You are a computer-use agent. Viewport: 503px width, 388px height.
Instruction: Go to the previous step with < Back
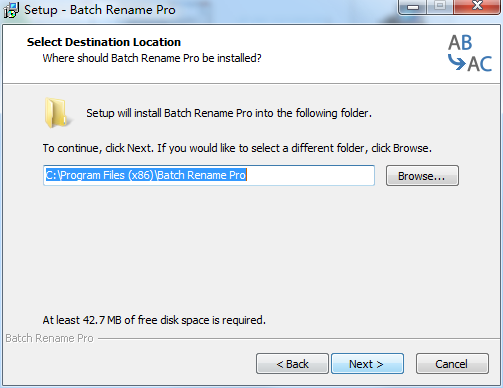tap(292, 364)
